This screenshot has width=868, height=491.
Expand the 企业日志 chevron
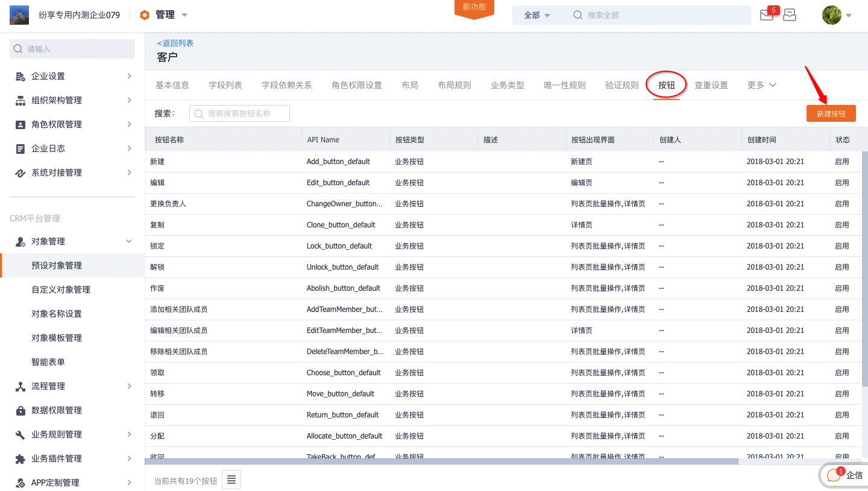pos(130,148)
